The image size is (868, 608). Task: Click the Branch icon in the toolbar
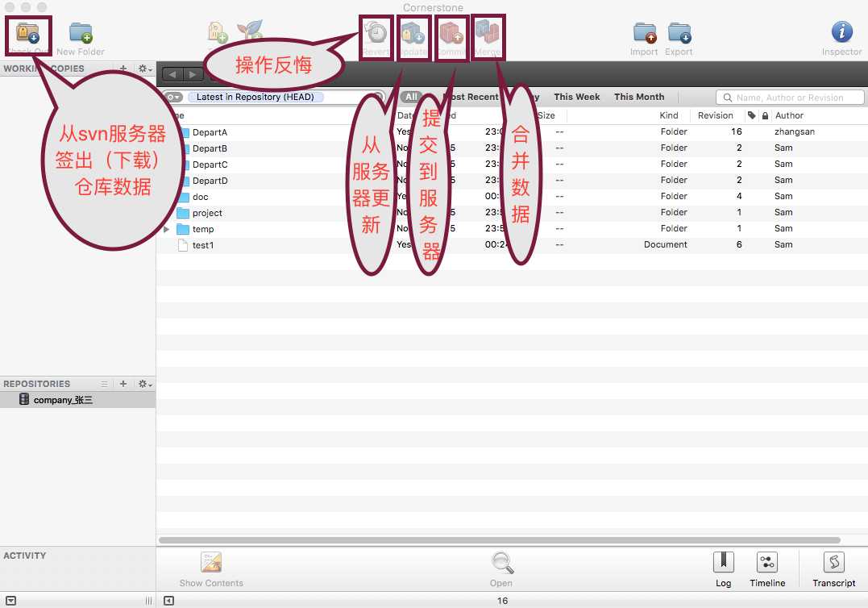tap(250, 31)
